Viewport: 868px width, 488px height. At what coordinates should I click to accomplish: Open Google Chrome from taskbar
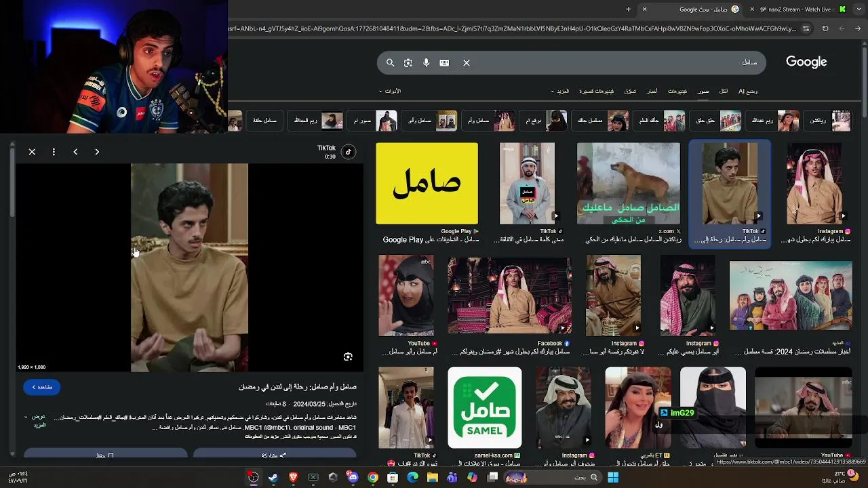(373, 477)
